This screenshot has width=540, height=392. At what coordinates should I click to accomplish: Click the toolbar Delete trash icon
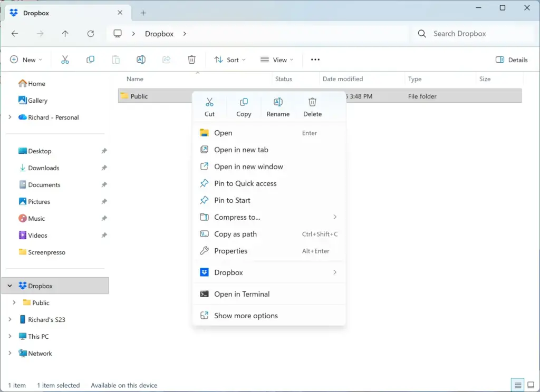[x=191, y=60]
